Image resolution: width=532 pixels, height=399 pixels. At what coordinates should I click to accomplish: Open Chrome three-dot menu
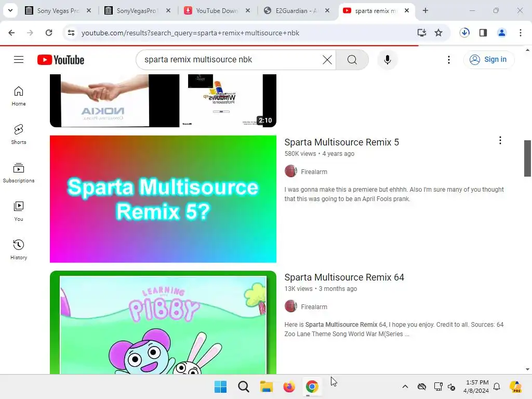[x=521, y=33]
